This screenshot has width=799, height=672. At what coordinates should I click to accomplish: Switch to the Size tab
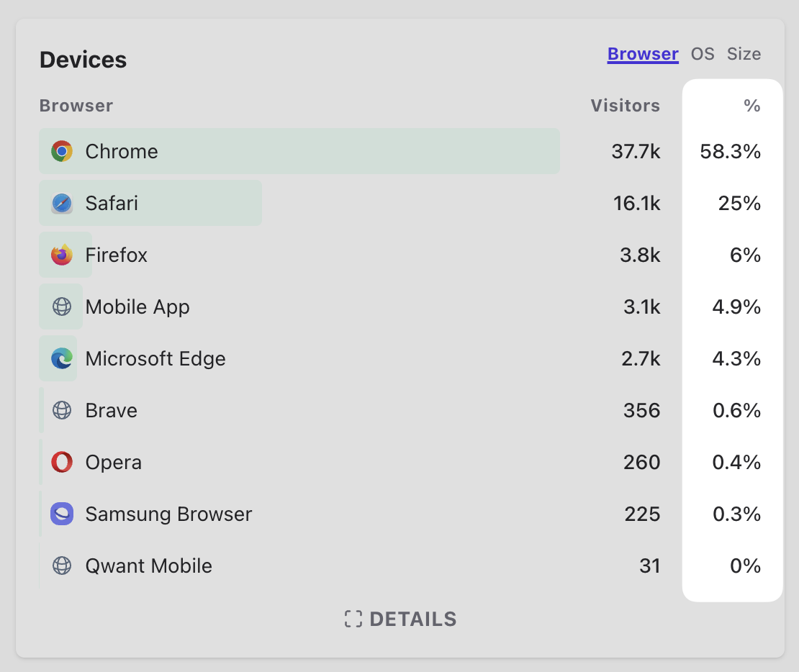[744, 54]
